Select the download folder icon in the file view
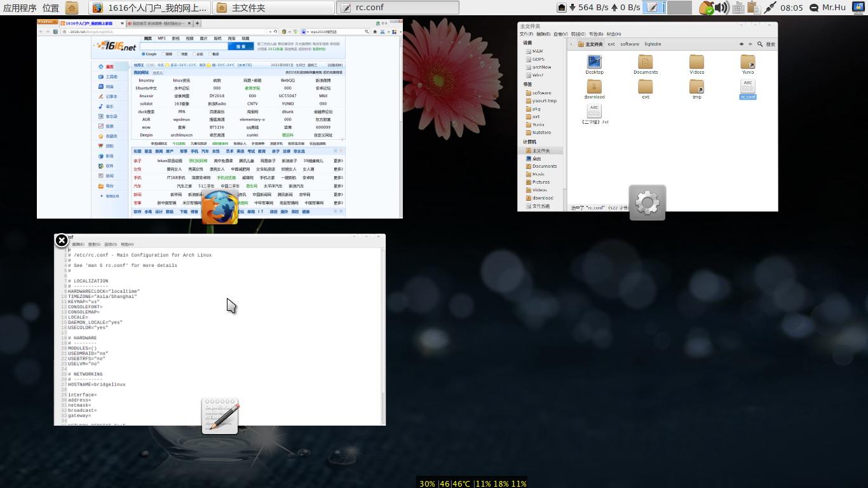The width and height of the screenshot is (868, 488). (x=595, y=88)
